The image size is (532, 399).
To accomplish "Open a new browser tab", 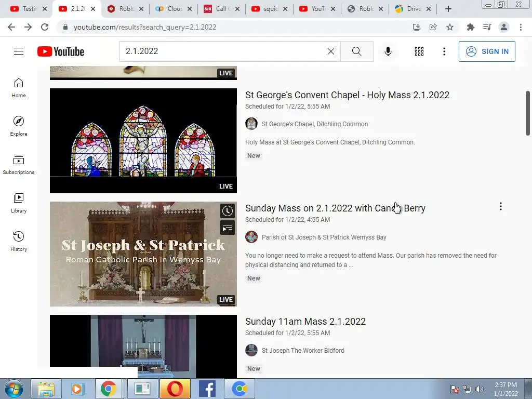I will [448, 9].
